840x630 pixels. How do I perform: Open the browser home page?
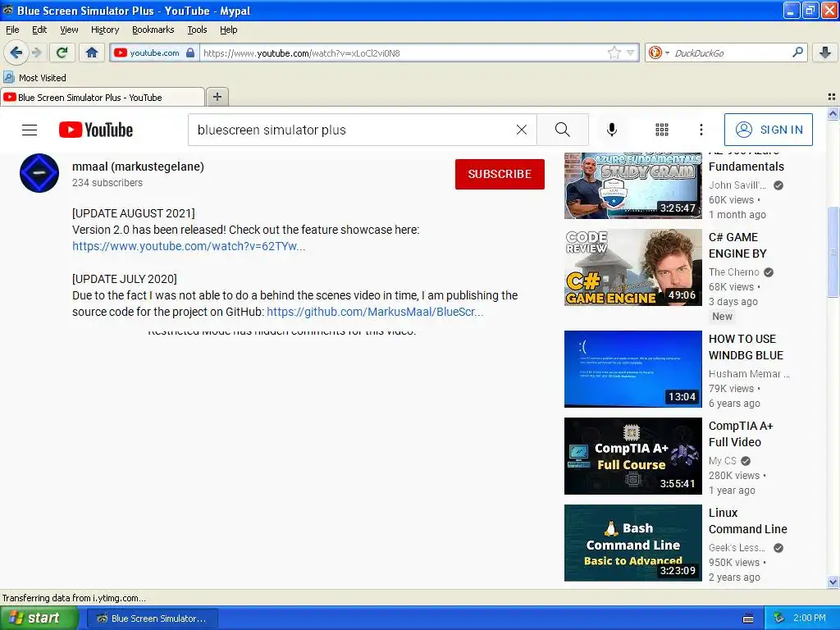pyautogui.click(x=92, y=52)
